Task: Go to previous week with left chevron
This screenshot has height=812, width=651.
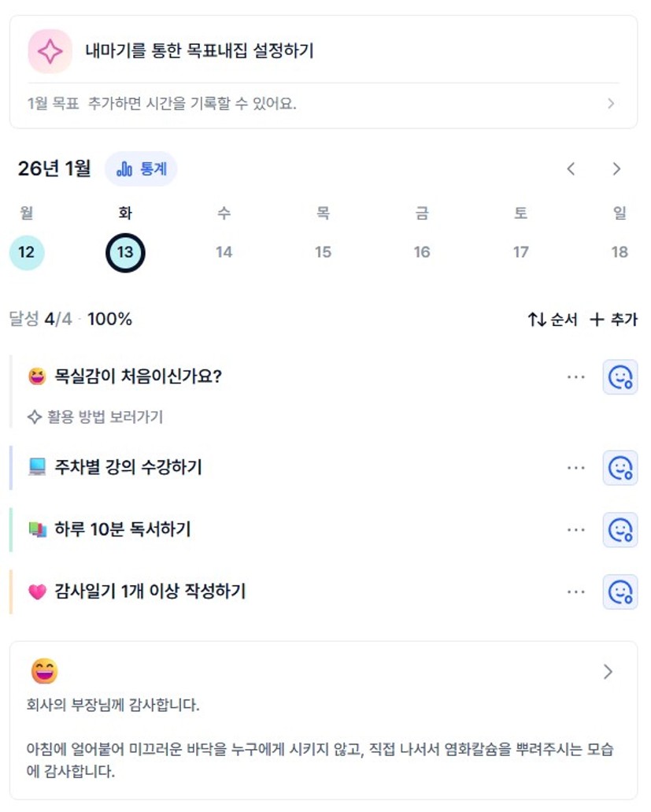Action: (571, 169)
